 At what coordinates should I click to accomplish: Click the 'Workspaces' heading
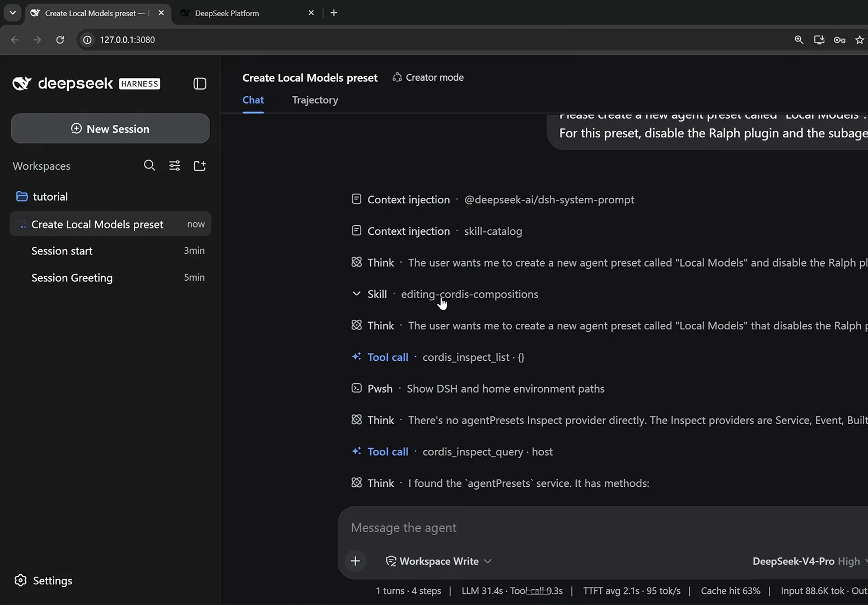(41, 166)
